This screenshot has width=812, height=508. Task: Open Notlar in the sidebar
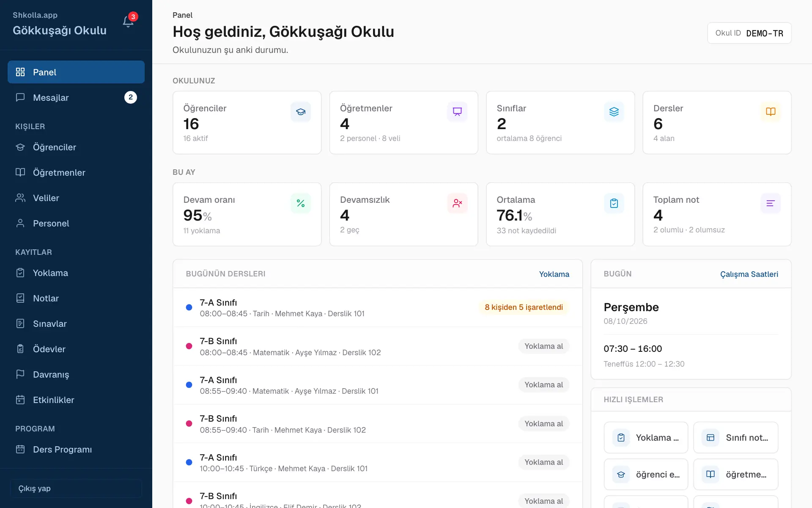(76, 298)
